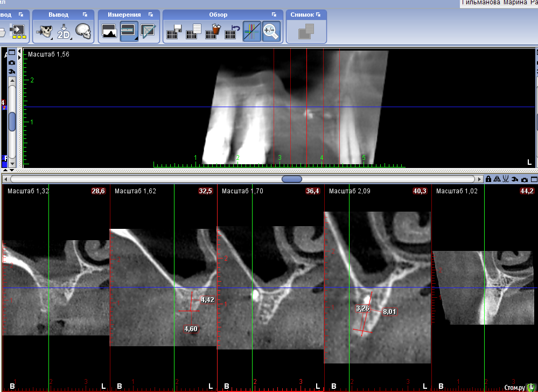Screen dimensions: 538x392
Task: Select the ruler distance measurement tool
Action: (x=129, y=32)
